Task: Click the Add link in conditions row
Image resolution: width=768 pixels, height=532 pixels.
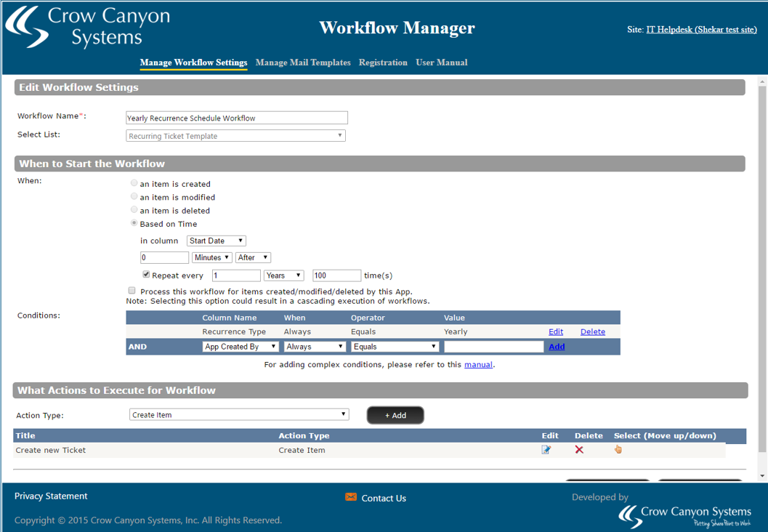Action: [x=557, y=347]
